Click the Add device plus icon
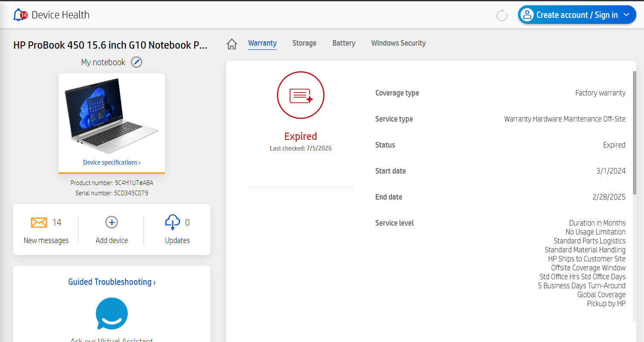This screenshot has height=342, width=644. tap(112, 222)
